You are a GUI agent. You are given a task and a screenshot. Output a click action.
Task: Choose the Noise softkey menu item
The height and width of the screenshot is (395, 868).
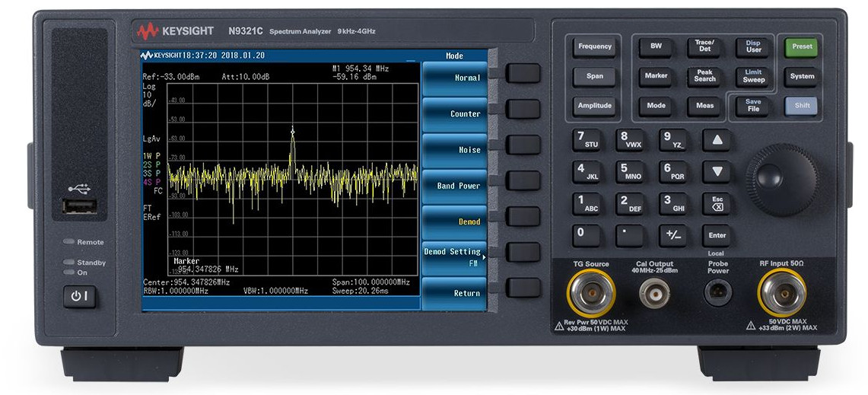coord(454,150)
